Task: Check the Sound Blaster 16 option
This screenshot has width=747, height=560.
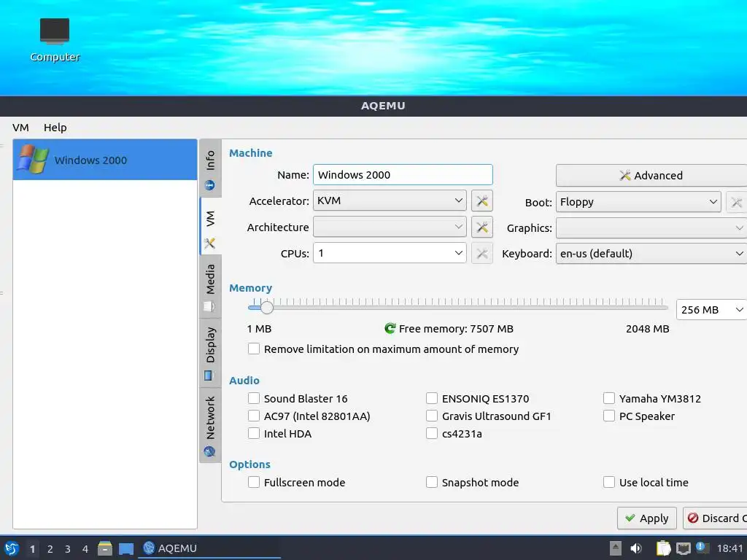Action: pos(254,399)
